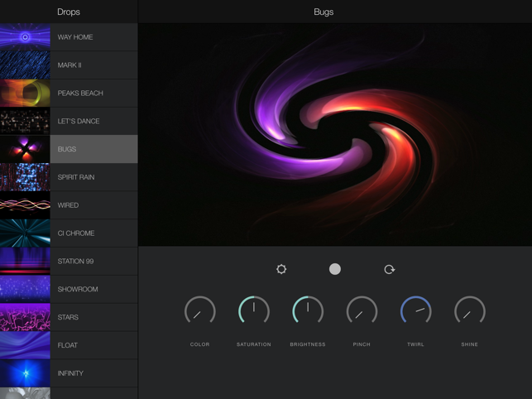Select the PEAKS BEACH drop
The width and height of the screenshot is (532, 399).
pos(69,93)
